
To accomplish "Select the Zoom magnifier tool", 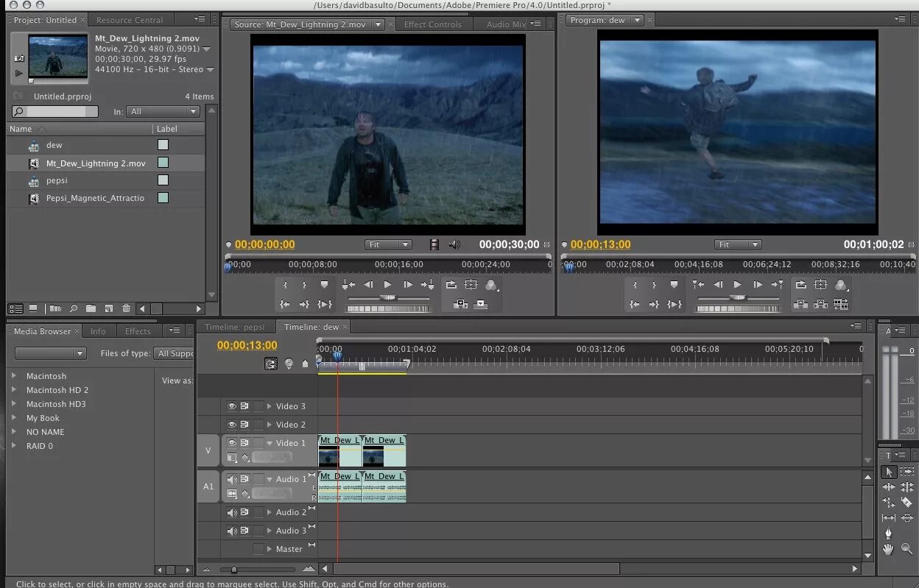I will click(906, 549).
